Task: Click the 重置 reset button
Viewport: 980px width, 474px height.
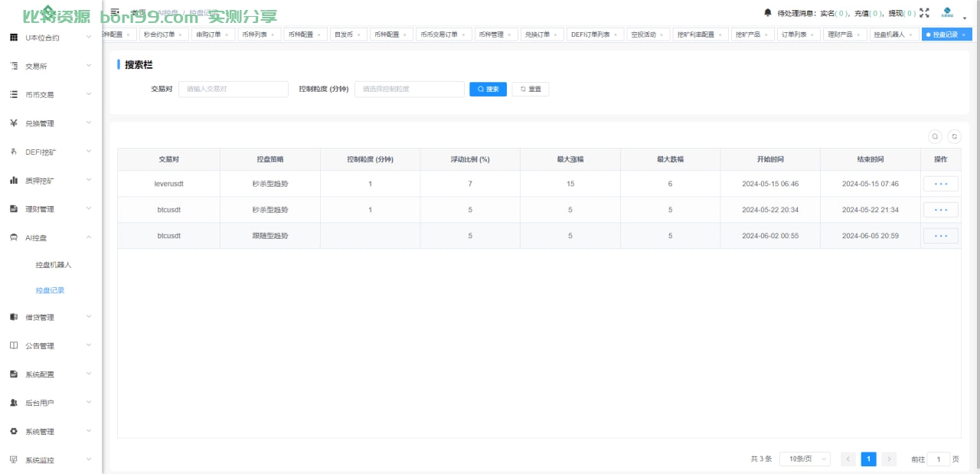Action: click(531, 89)
